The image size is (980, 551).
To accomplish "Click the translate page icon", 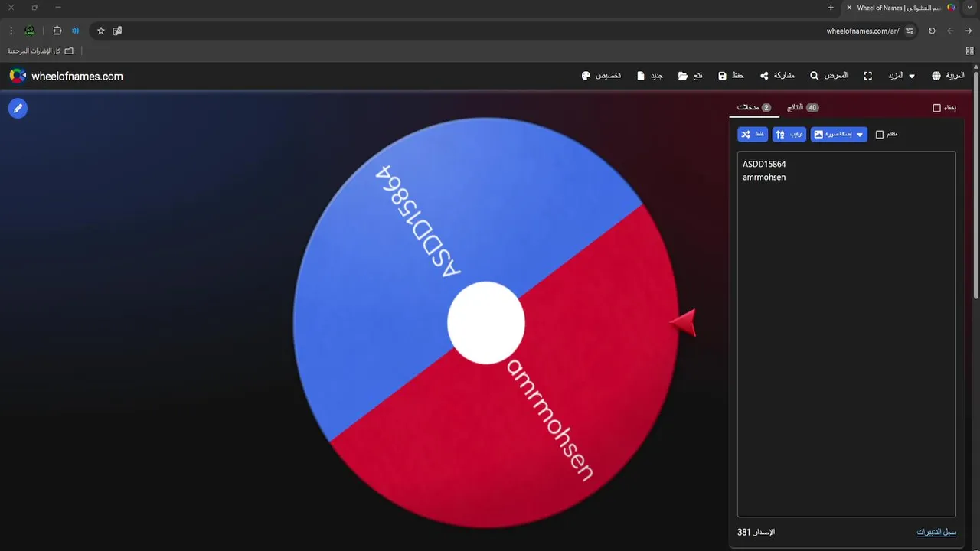I will point(117,31).
